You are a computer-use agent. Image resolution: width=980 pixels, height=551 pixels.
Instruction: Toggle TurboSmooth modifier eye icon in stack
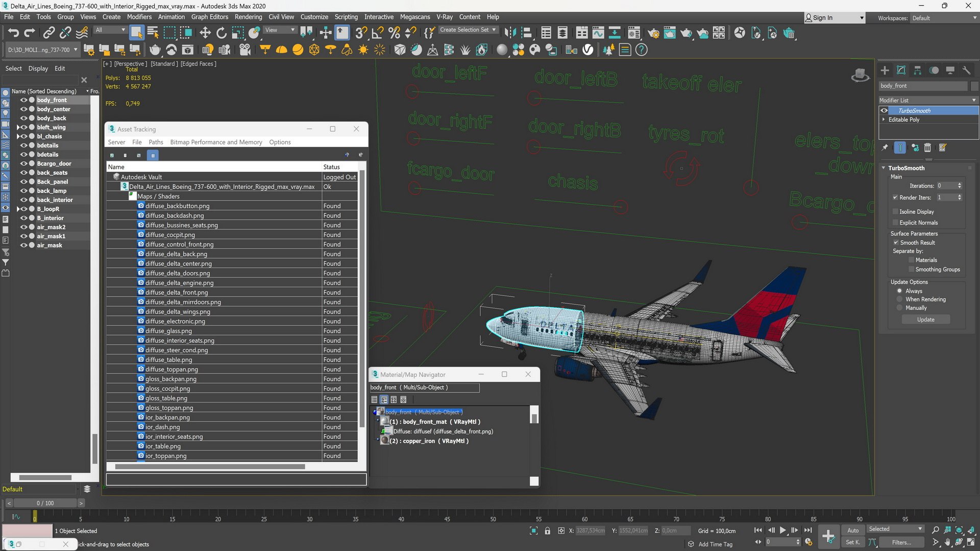point(884,111)
